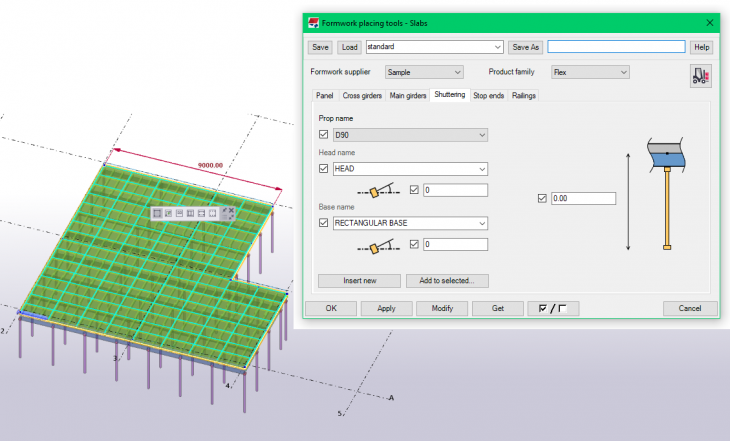Click second mini toolbar icon with green arrow

[168, 213]
